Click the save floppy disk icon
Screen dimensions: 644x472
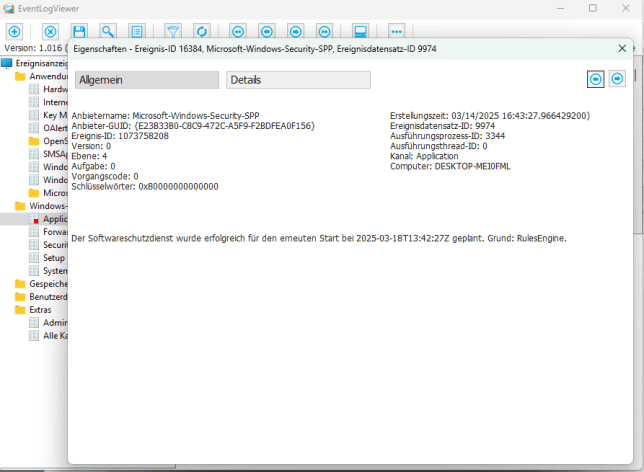[79, 32]
